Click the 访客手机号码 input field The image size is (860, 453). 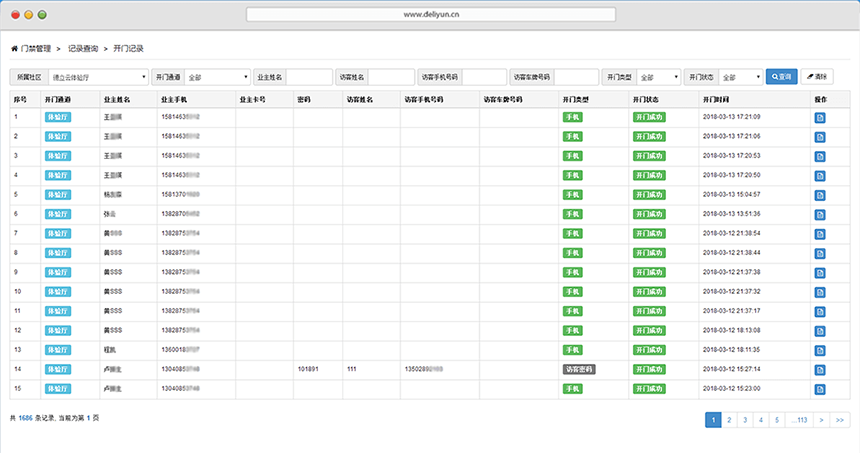tap(484, 77)
